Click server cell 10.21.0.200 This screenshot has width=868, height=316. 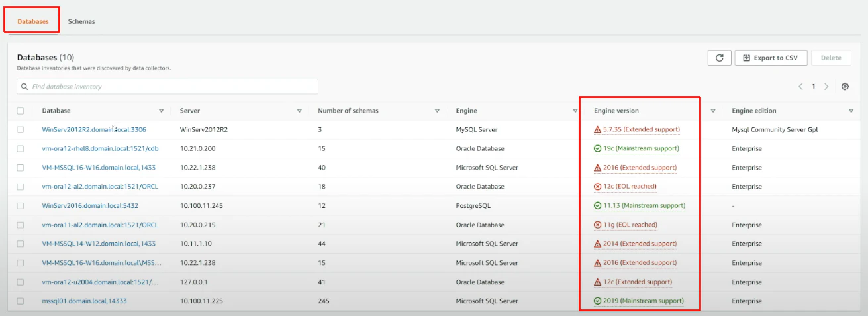(x=197, y=148)
